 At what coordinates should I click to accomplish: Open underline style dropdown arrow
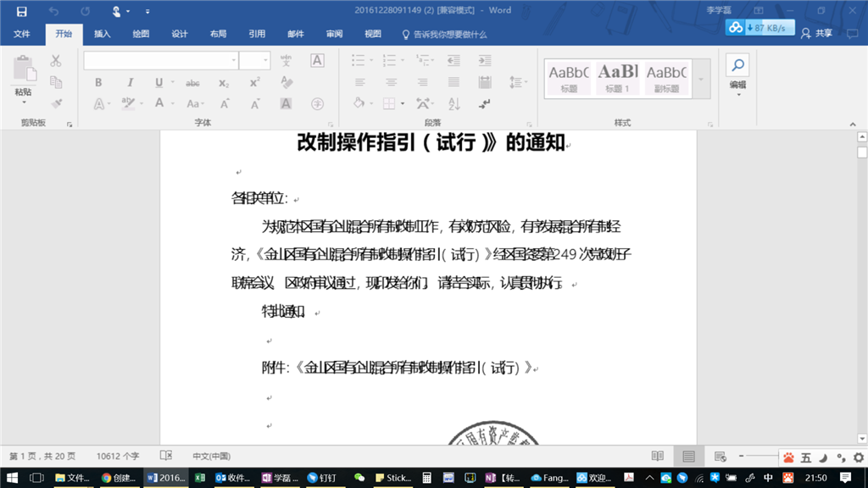coord(172,82)
